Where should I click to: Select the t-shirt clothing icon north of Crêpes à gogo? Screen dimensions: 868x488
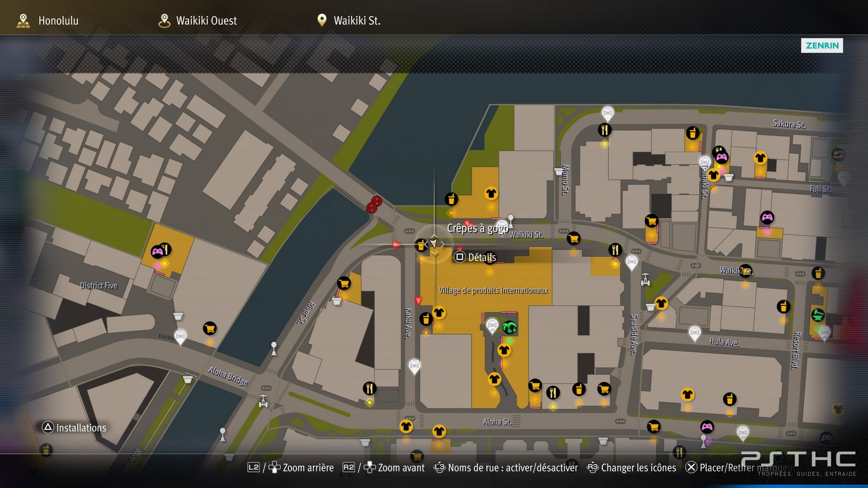491,194
